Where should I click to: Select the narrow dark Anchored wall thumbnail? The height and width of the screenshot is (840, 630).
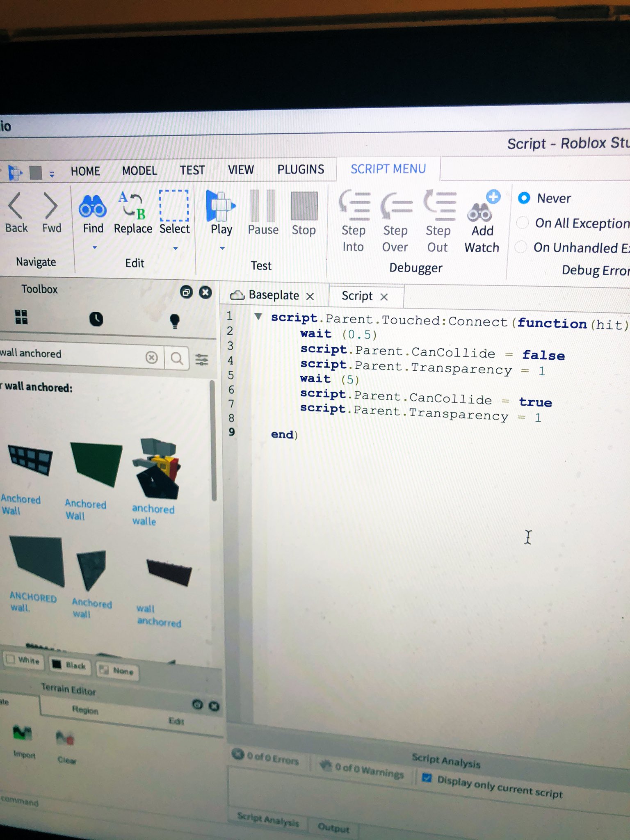[x=91, y=570]
